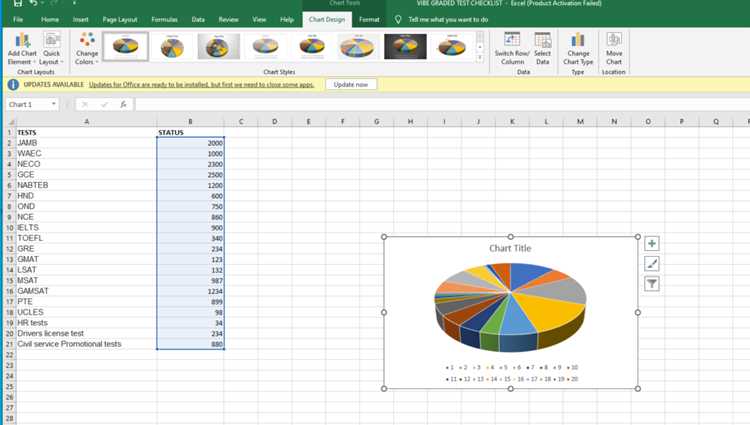Click the Chart Elements plus button
750x425 pixels.
click(x=651, y=243)
